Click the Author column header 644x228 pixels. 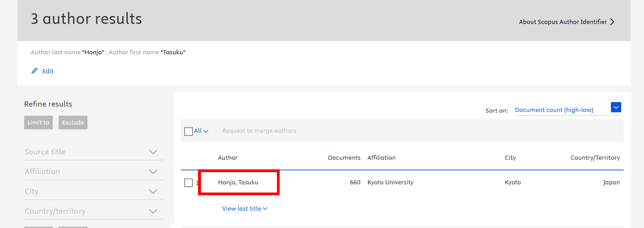coord(228,158)
